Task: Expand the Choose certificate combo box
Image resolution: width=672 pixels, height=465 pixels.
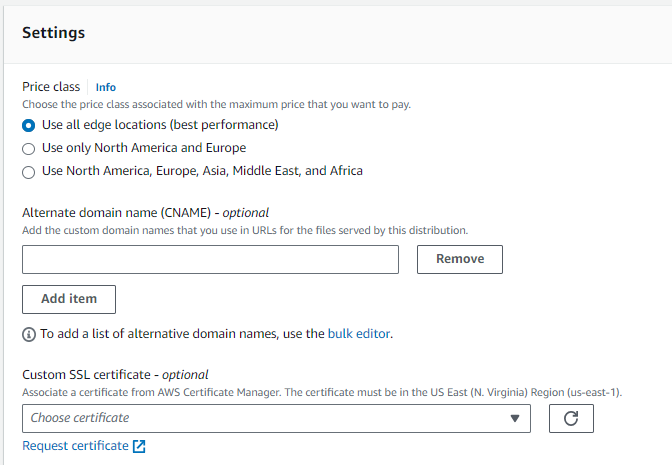Action: click(x=276, y=418)
